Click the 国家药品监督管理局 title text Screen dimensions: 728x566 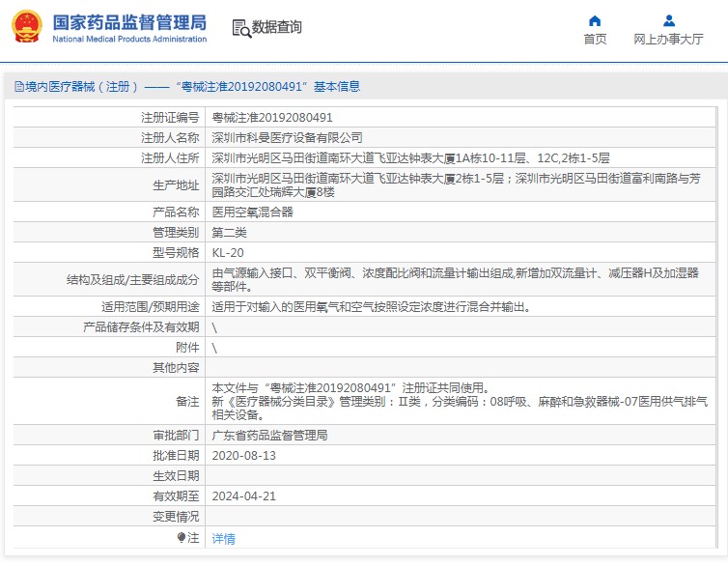(x=129, y=22)
